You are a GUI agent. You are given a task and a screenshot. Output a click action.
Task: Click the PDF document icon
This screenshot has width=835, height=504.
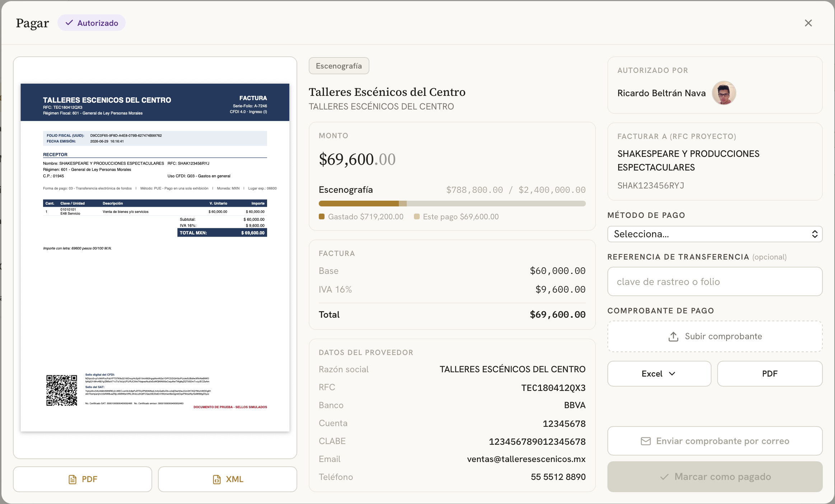coord(73,480)
